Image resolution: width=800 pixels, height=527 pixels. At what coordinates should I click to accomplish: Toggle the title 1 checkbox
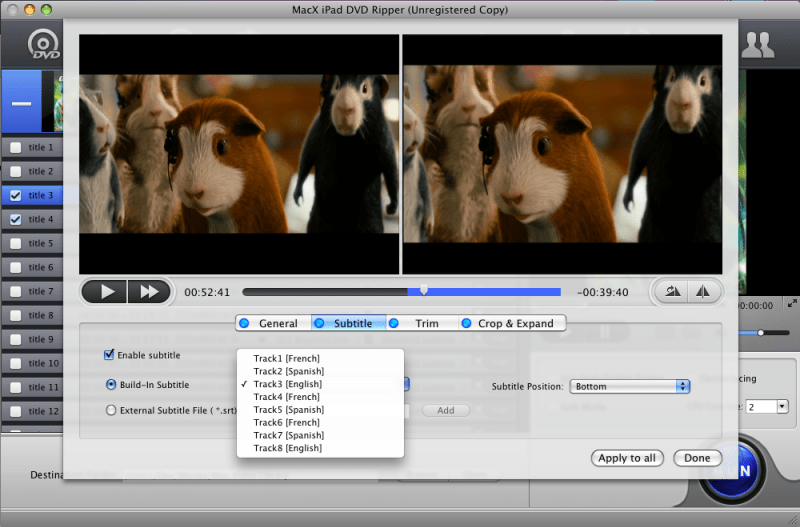coord(16,147)
